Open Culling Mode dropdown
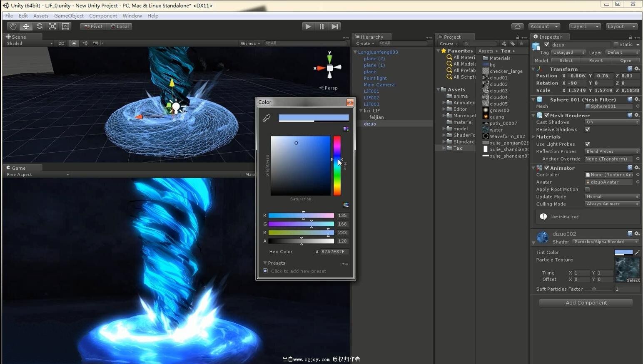This screenshot has height=364, width=643. point(612,204)
